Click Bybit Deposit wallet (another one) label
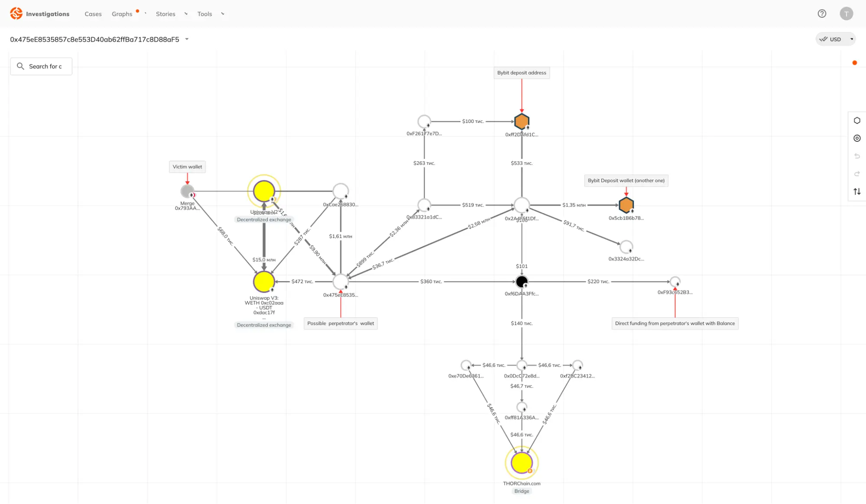 pos(626,181)
